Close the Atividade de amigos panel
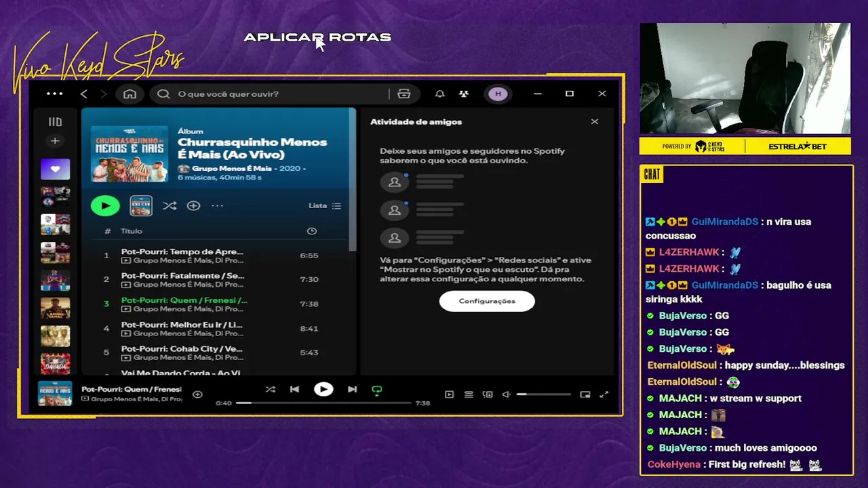868x488 pixels. point(595,121)
